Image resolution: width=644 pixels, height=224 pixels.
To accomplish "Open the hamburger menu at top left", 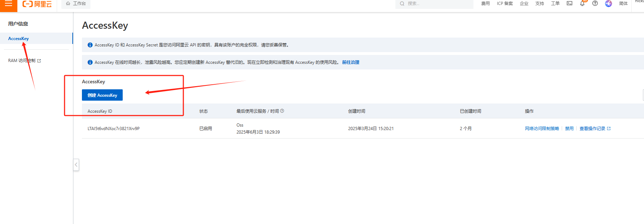I will point(9,4).
